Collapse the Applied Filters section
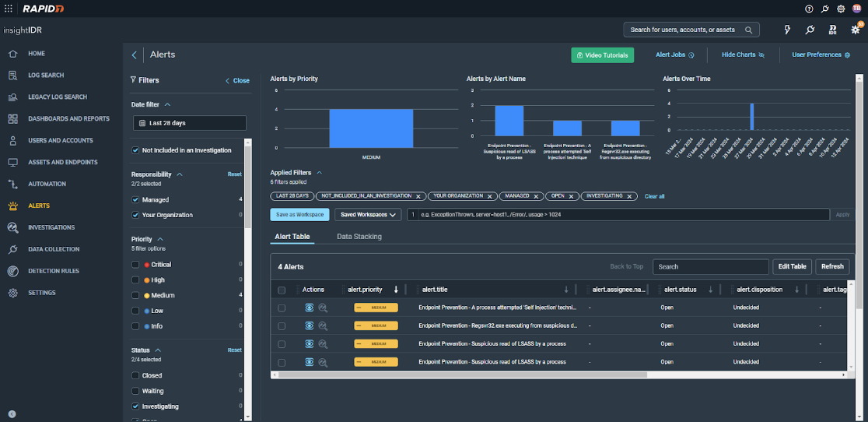 pos(319,173)
